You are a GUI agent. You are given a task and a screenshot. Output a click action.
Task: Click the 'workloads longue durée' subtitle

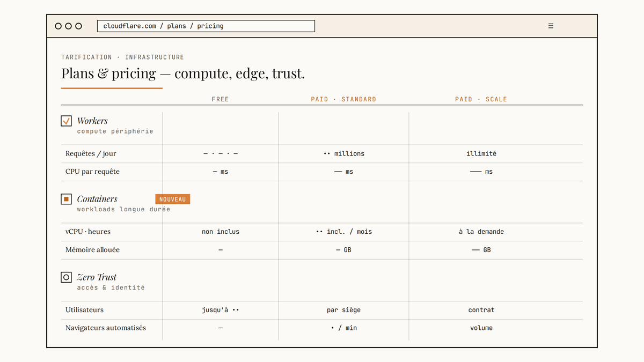click(x=123, y=209)
